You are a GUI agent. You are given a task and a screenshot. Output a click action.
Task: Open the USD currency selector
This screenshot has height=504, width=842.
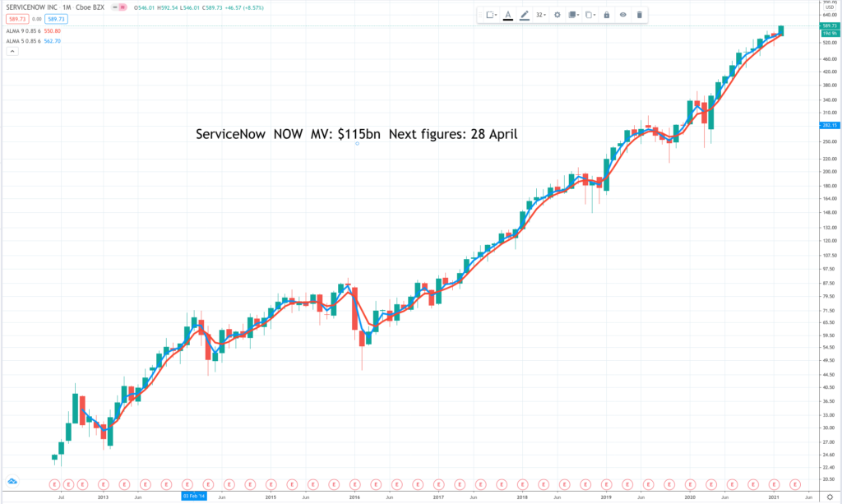[x=830, y=7]
